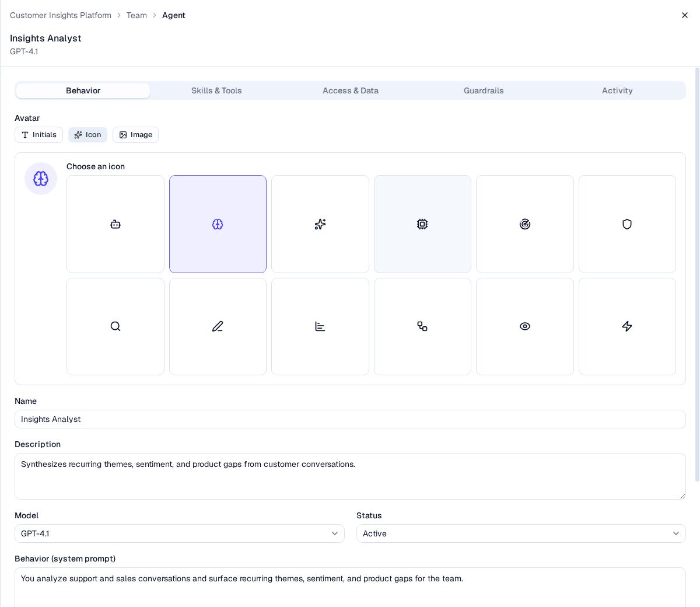Click the Insights Analyst page title
Viewport: 700px width, 607px height.
click(x=45, y=38)
